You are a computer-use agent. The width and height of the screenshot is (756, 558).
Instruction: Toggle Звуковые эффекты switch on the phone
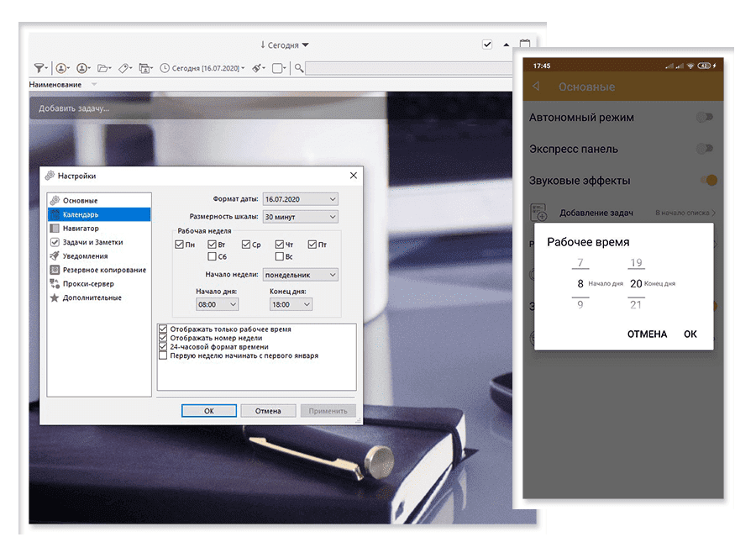(709, 181)
